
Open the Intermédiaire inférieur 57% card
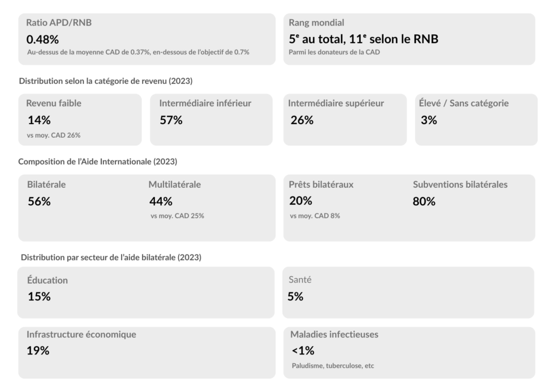(211, 120)
